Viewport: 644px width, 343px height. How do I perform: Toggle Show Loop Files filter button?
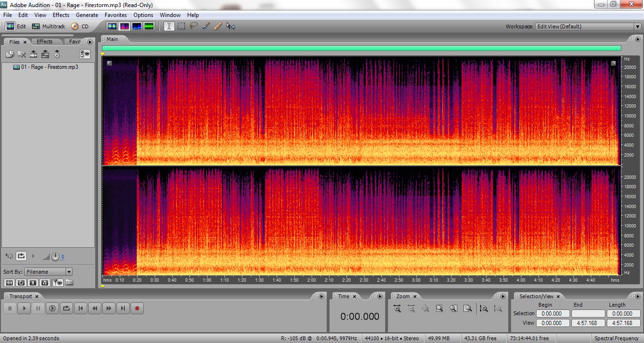pyautogui.click(x=21, y=283)
